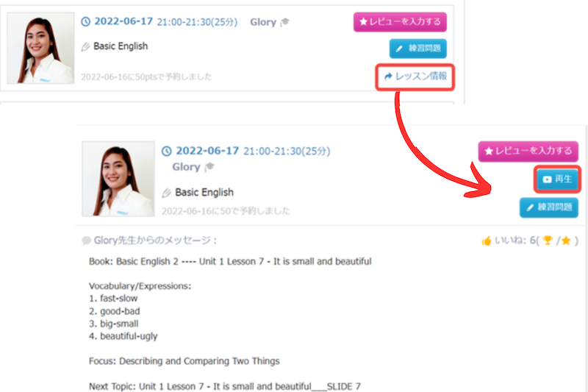Image resolution: width=588 pixels, height=392 pixels.
Task: Click the clock icon in the lower lesson card
Action: [x=167, y=151]
